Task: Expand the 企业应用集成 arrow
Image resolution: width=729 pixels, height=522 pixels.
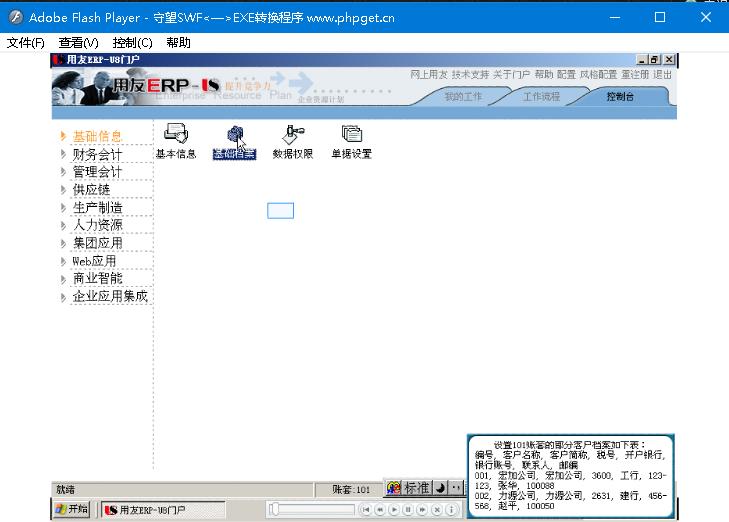Action: 63,297
